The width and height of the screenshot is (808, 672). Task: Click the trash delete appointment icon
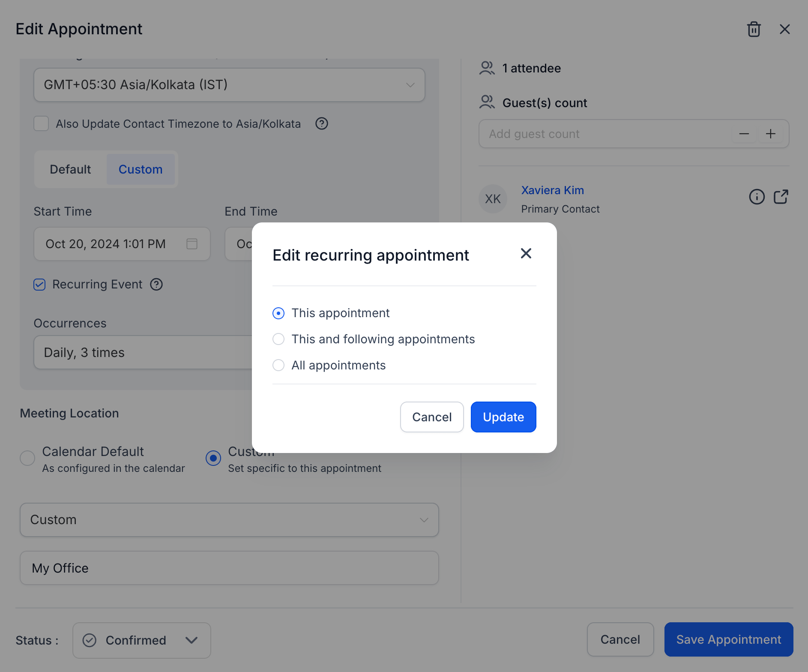[754, 29]
